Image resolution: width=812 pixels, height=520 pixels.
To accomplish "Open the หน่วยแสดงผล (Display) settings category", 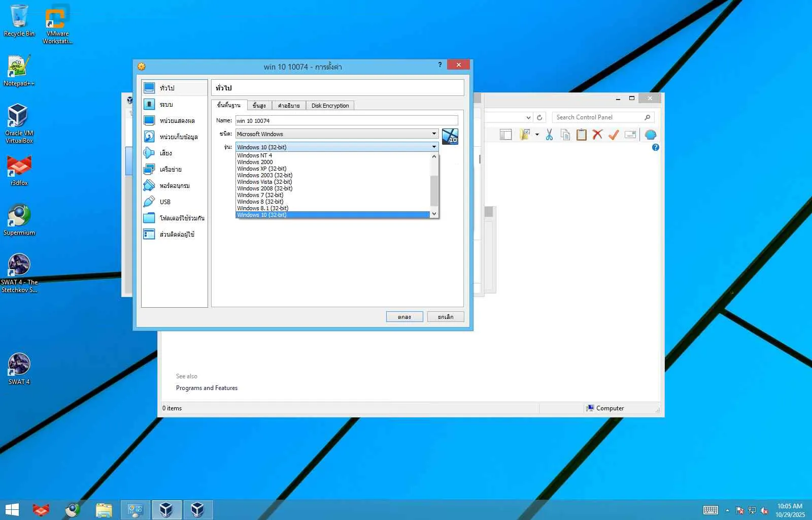I will click(174, 120).
